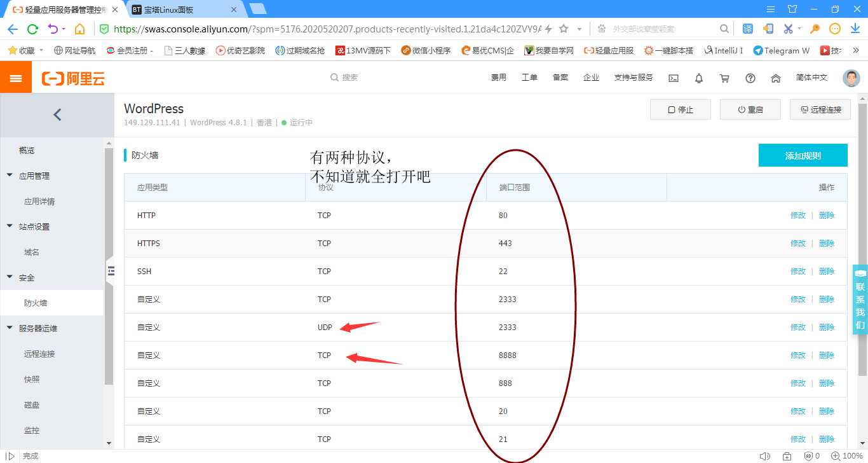Open 支持与服务 in the top menu

(634, 78)
